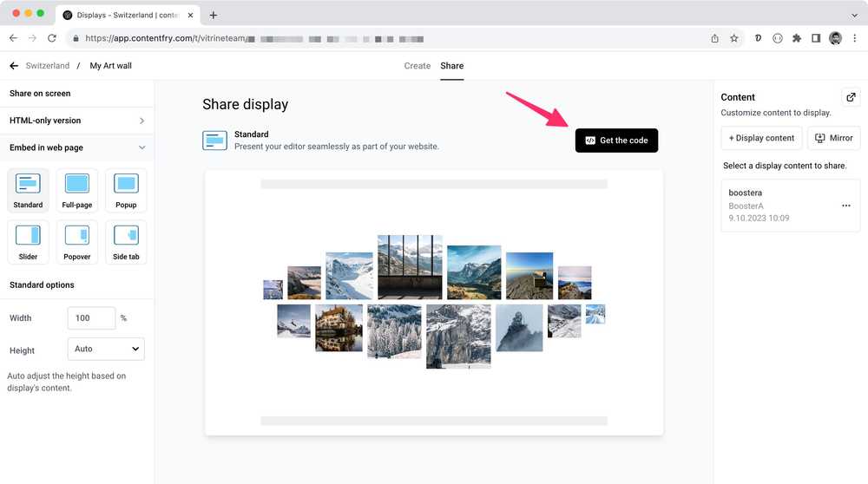Screen dimensions: 868x484
Task: Click the browser forward button
Action: [x=32, y=38]
